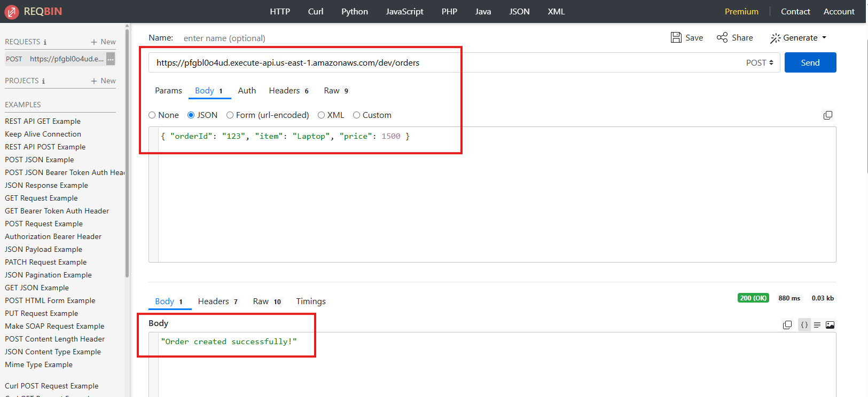Open the Curl menu in top bar
This screenshot has width=868, height=397.
coord(316,12)
